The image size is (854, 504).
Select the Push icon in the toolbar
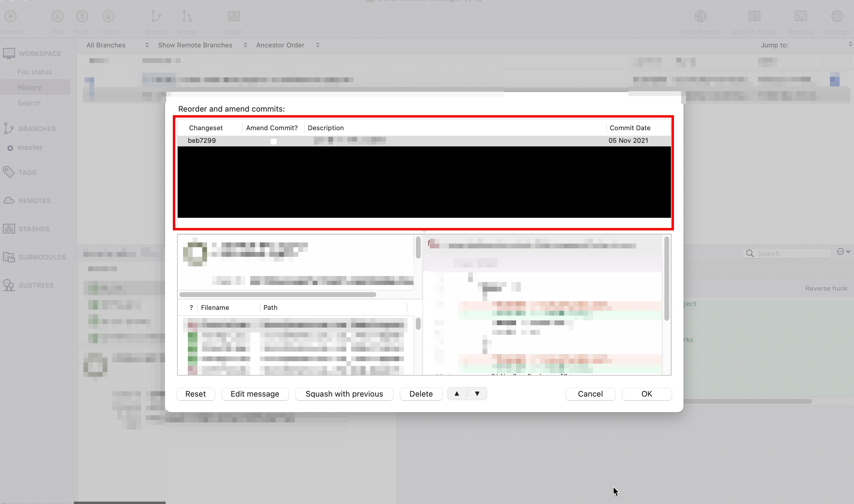[x=82, y=16]
